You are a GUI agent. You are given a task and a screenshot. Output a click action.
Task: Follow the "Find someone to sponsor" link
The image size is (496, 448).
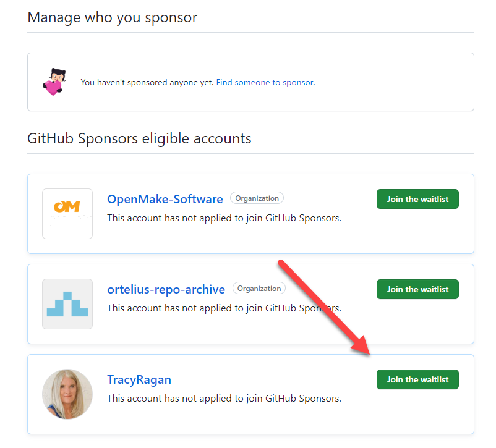click(x=265, y=82)
